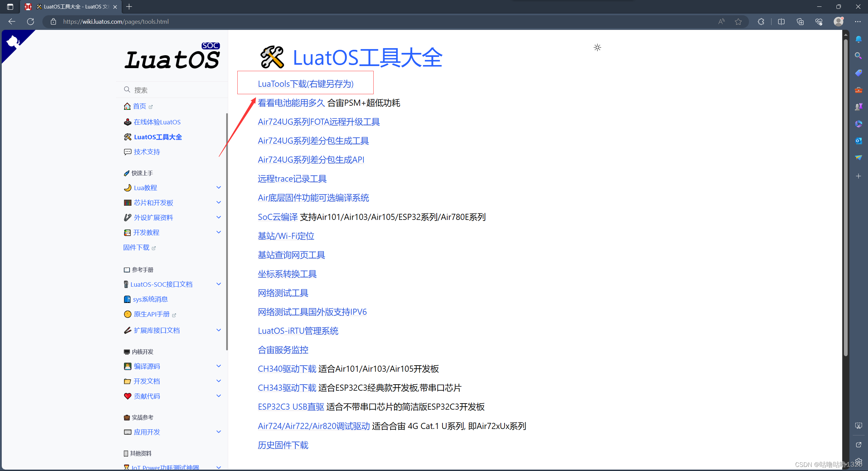Expand 芯片和开发板 sidebar chevron

click(218, 202)
